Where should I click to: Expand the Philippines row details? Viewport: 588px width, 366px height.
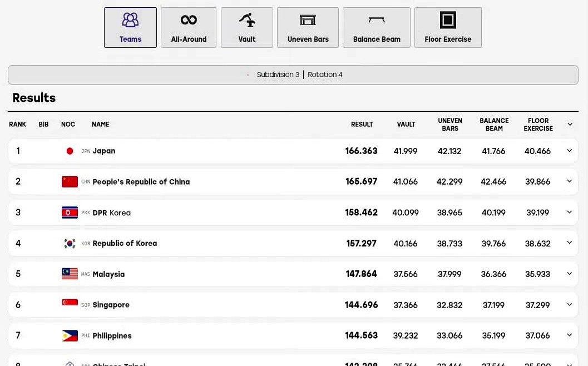[569, 335]
